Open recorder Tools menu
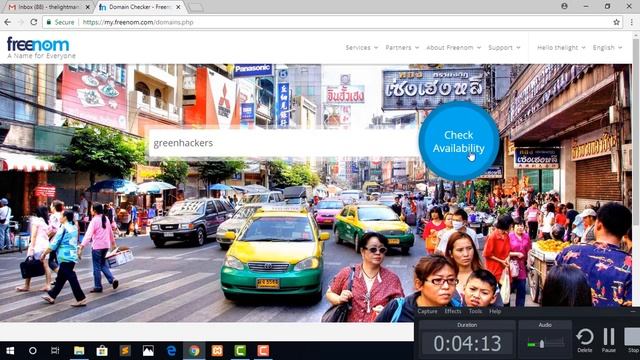 tap(475, 311)
